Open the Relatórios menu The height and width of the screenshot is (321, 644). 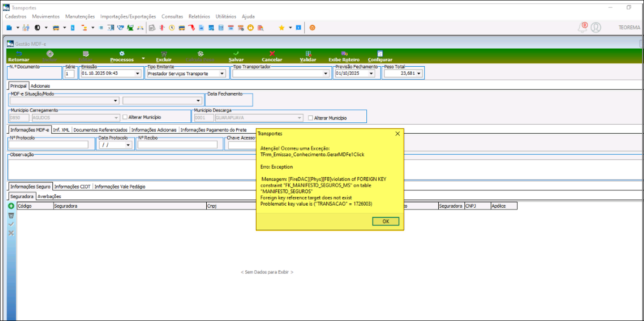click(x=199, y=16)
